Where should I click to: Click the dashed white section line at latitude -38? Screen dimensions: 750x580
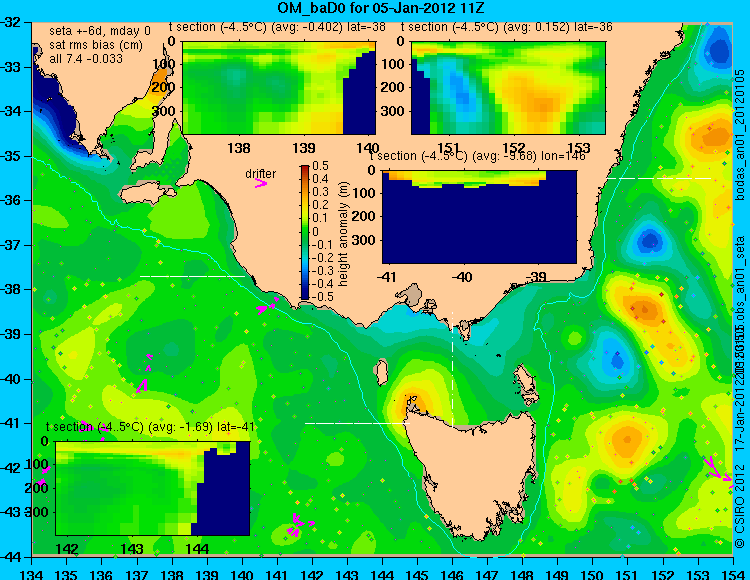click(192, 276)
